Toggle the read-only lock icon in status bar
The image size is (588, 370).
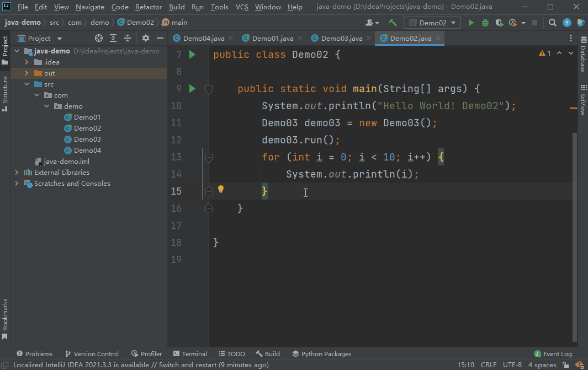tap(566, 365)
